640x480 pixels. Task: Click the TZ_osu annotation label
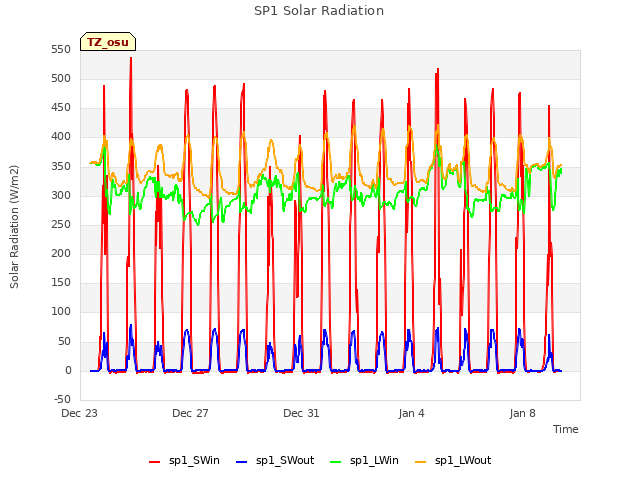tap(108, 42)
